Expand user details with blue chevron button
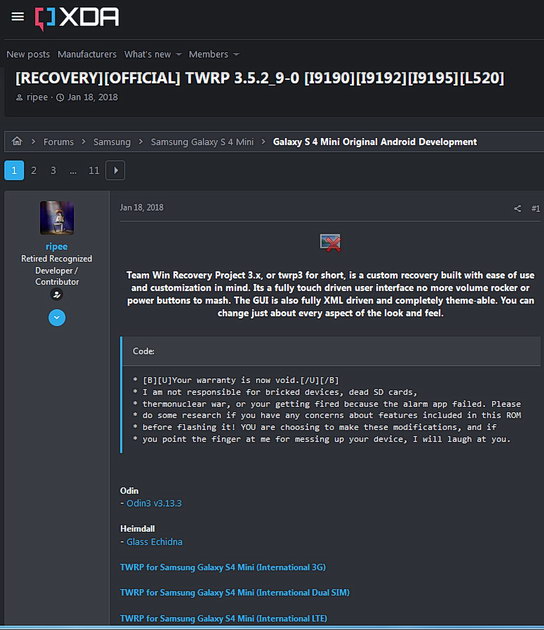The width and height of the screenshot is (544, 630). [57, 317]
